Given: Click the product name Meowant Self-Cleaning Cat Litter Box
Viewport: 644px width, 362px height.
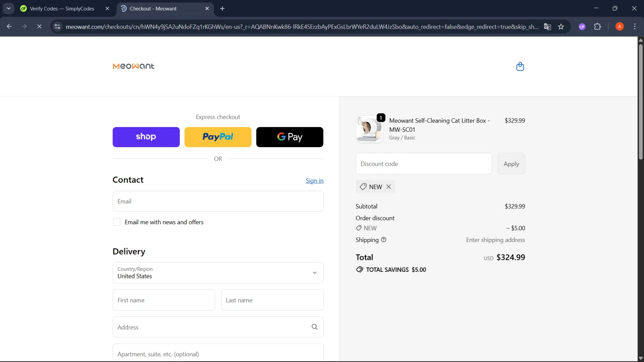Looking at the screenshot, I should (x=439, y=125).
